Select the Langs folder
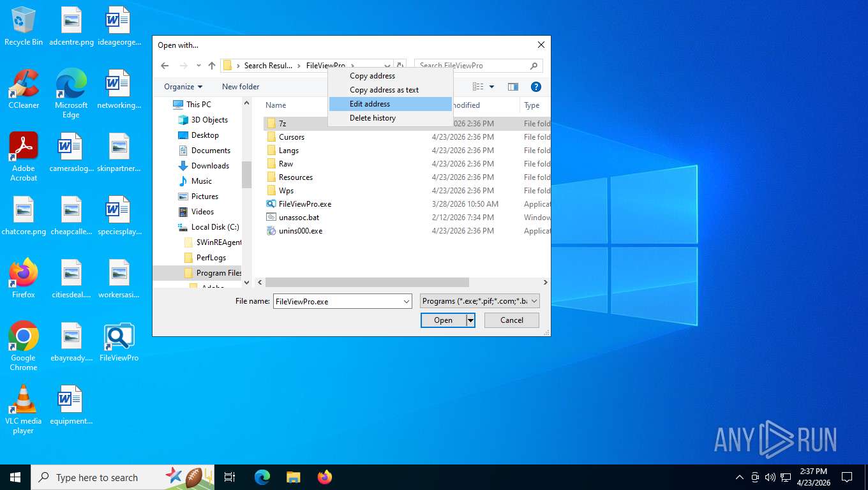 288,151
